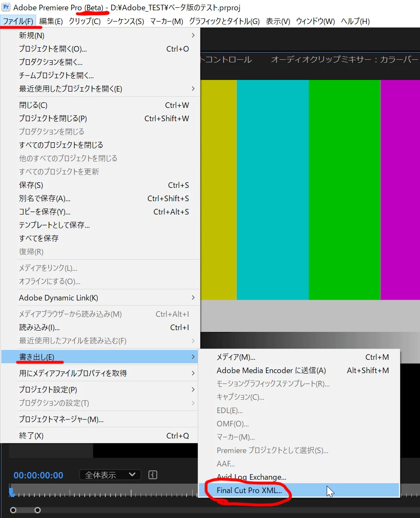Viewport: 420px width, 518px height.
Task: Choose Final Cut Pro XML...
Action: [299, 490]
